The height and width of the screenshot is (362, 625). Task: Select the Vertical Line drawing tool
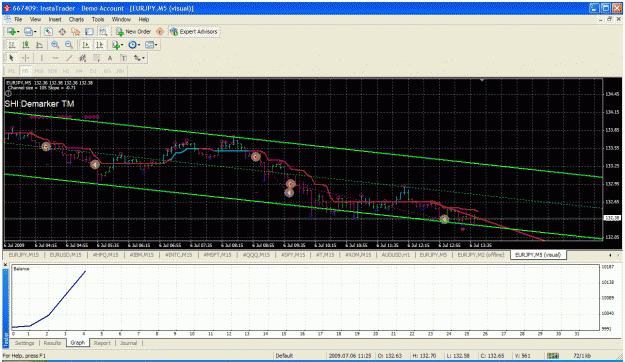point(41,58)
